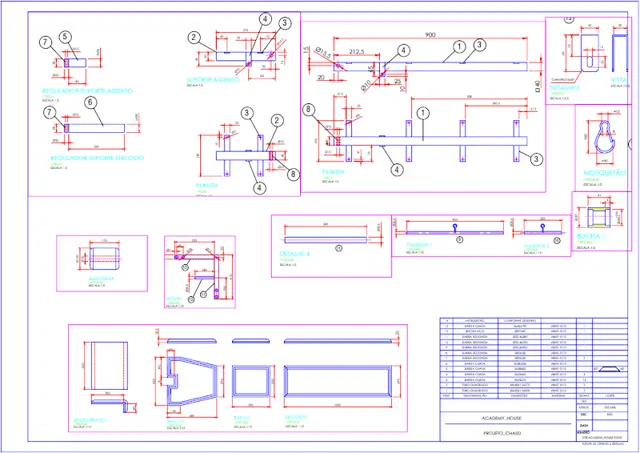
Task: Click balloon 8 on the long beam plan
Action: [309, 109]
